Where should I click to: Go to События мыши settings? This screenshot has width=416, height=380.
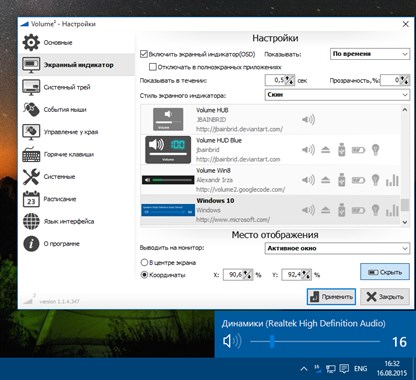click(77, 110)
